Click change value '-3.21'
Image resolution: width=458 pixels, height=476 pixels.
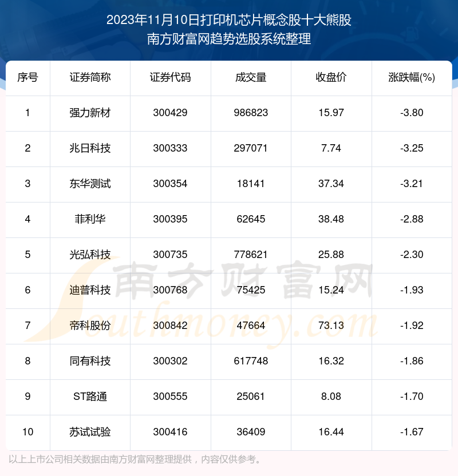tap(412, 184)
